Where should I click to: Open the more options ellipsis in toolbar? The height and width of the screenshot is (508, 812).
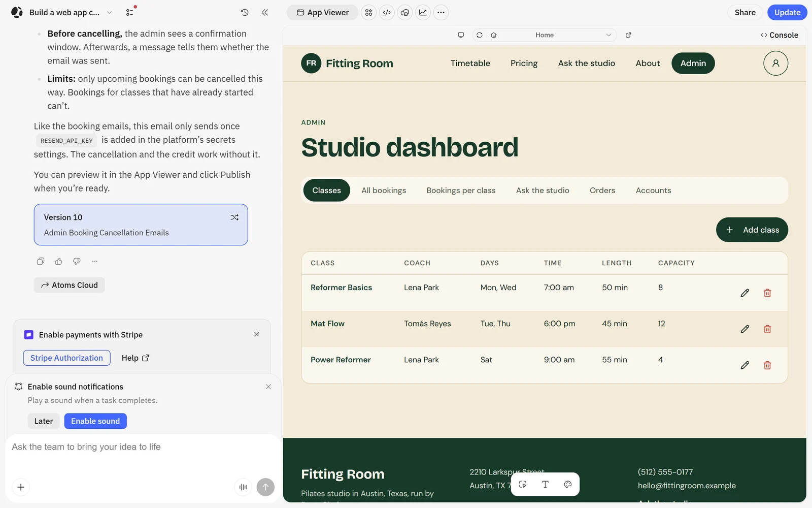[x=441, y=12]
